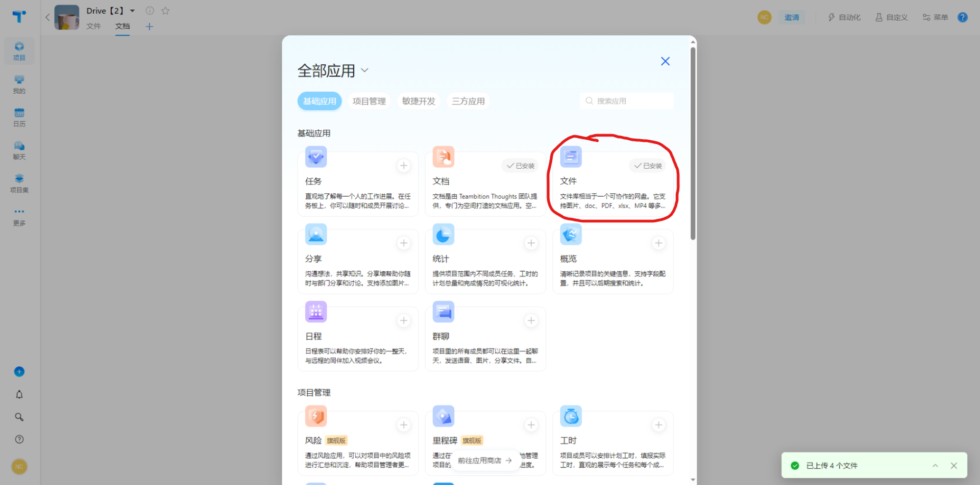This screenshot has height=485, width=980.
Task: Click the Teambition logo icon
Action: point(19,17)
